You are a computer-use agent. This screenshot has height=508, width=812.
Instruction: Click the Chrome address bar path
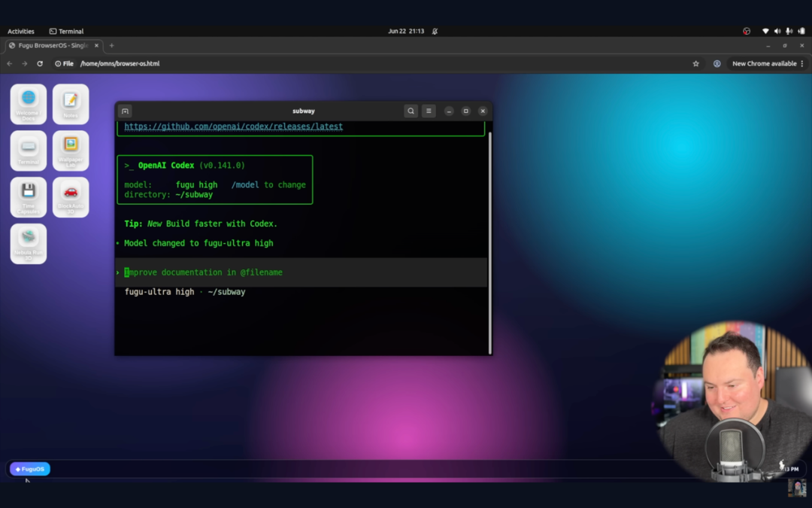tap(120, 64)
